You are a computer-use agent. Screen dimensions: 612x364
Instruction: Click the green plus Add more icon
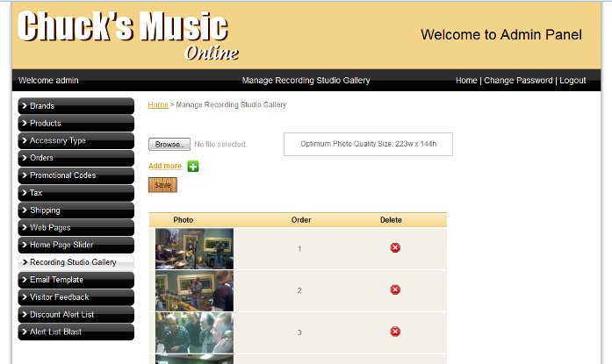193,166
